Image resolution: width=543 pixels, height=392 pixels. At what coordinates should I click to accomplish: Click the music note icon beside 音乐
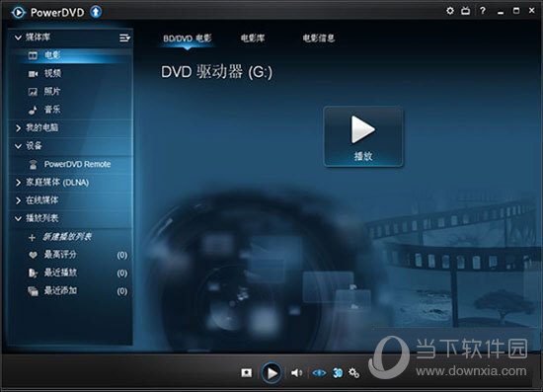33,110
